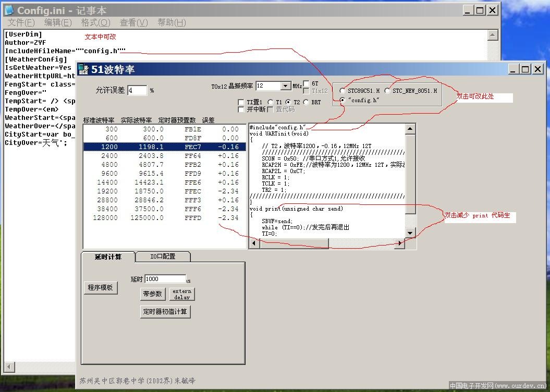The height and width of the screenshot is (392, 550).
Task: Click the Author=ZYF line in Notepad
Action: 25,42
